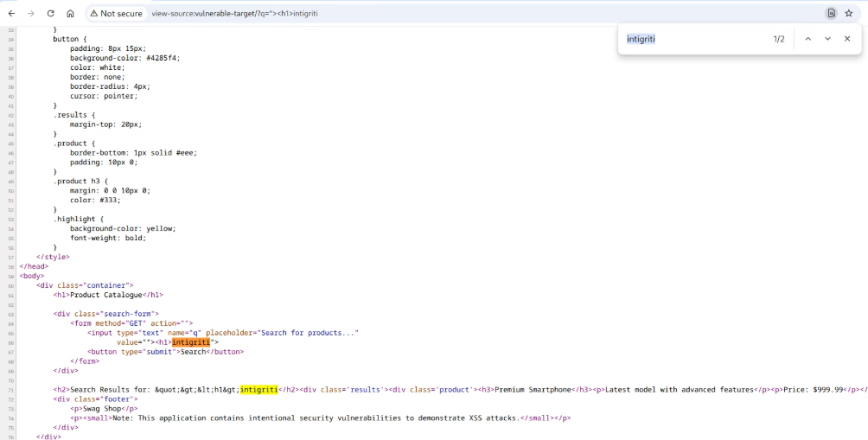Click the 1/2 match counter text
Image resolution: width=868 pixels, height=440 pixels.
[x=779, y=39]
